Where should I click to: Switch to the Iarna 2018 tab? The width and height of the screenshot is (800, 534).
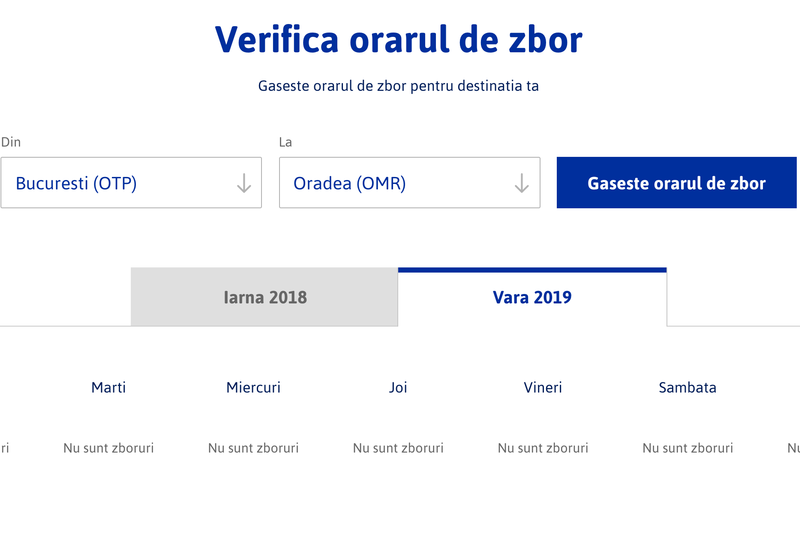(x=264, y=297)
